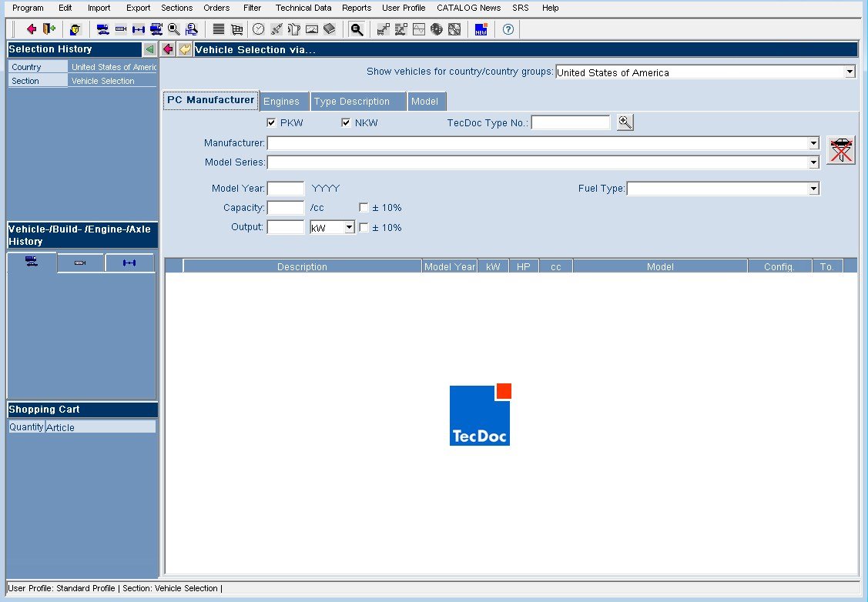Open the User Profile menu
The height and width of the screenshot is (602, 868).
(404, 8)
